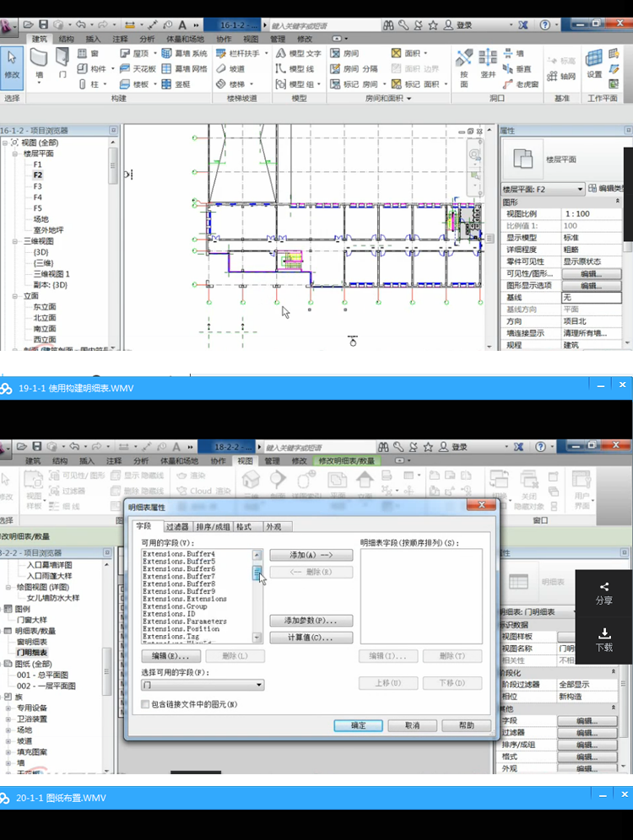Expand the 专用设备 family node
The image size is (633, 840).
click(8, 708)
